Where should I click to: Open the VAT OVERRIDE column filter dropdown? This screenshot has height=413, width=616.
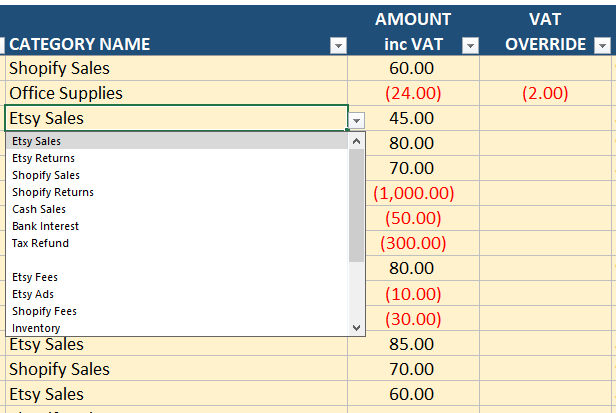602,46
